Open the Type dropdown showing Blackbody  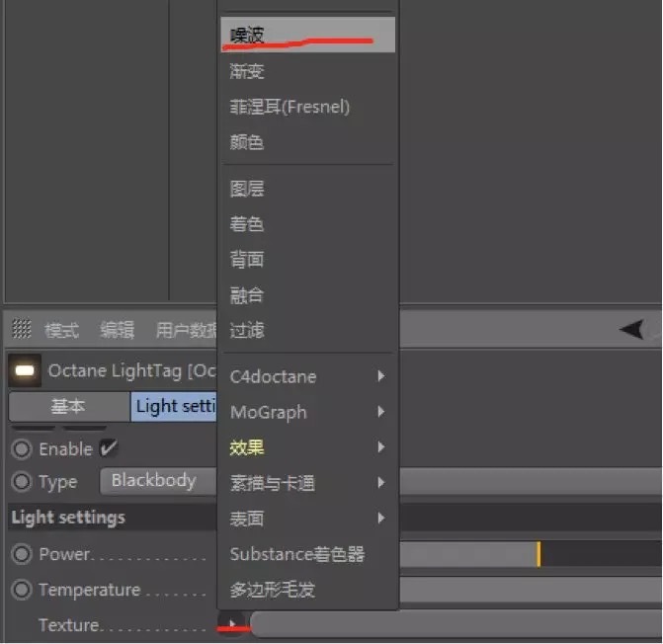coord(158,482)
